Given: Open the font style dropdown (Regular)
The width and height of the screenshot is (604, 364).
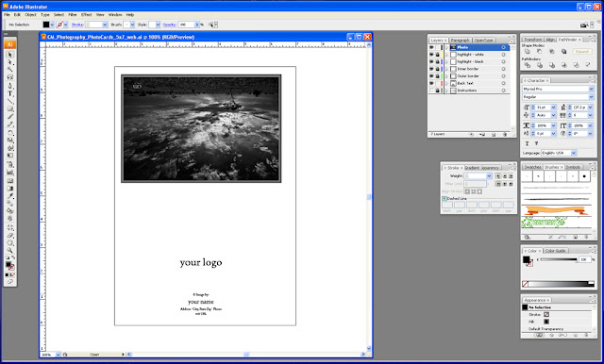Looking at the screenshot, I should 591,97.
